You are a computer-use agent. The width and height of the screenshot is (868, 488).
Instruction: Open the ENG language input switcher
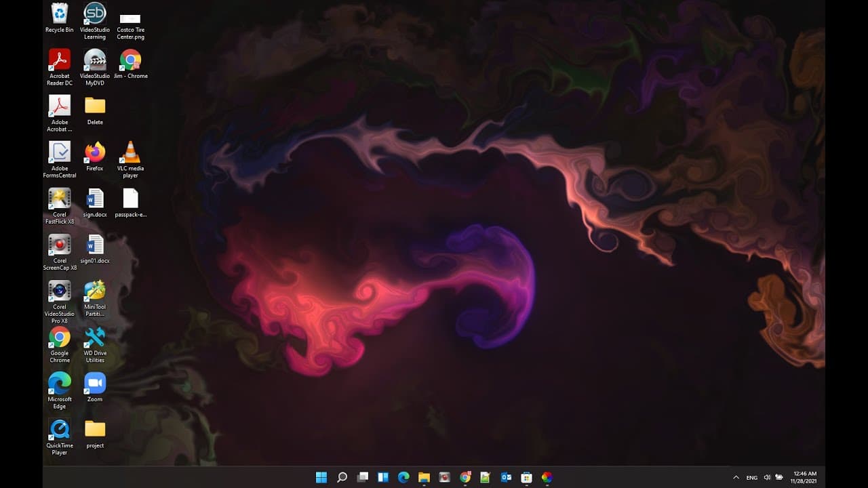coord(752,477)
